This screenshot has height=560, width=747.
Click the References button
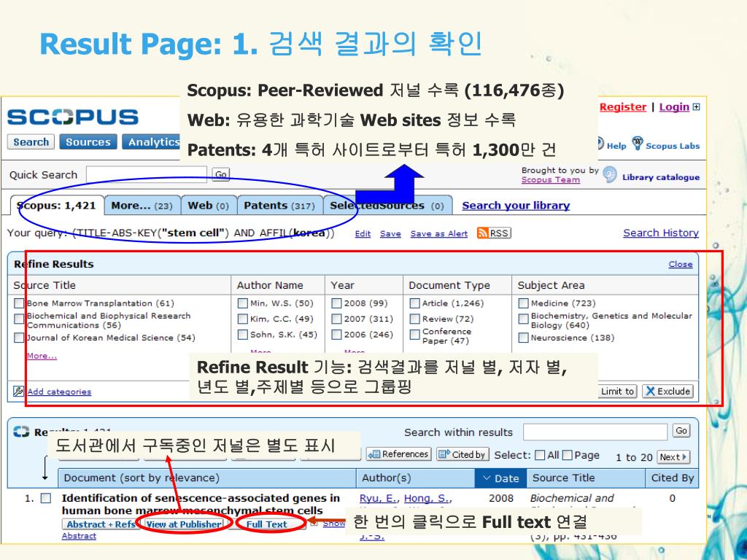click(399, 454)
